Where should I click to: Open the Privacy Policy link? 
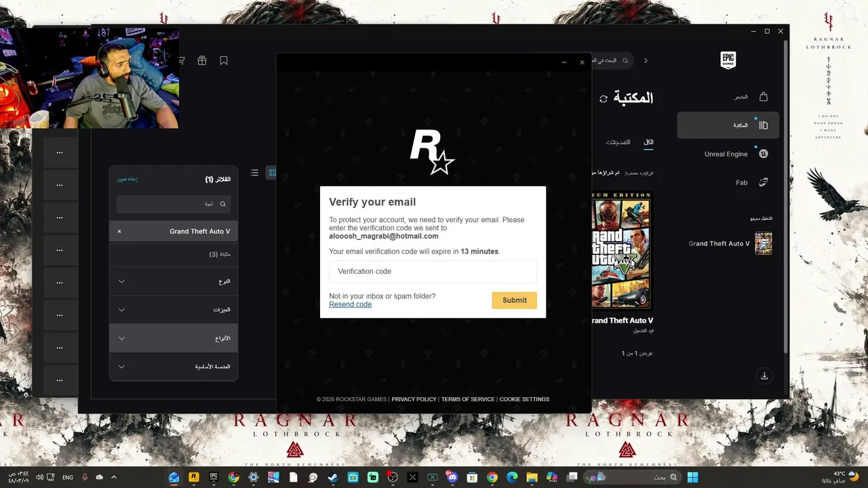[x=414, y=399]
